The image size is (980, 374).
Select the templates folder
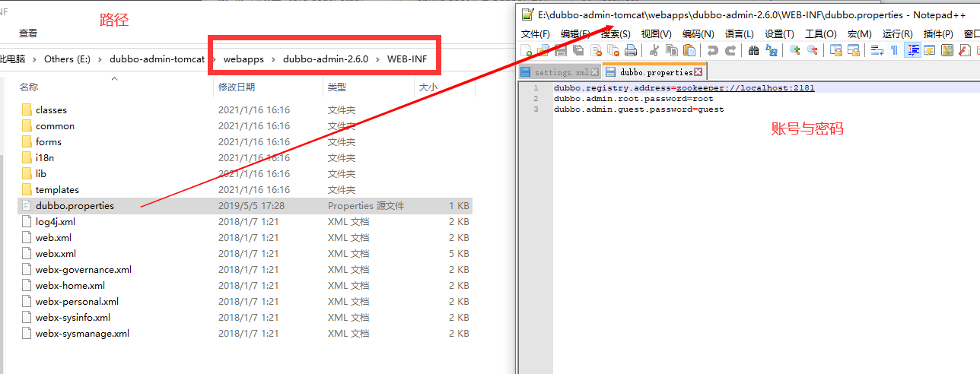(x=57, y=190)
